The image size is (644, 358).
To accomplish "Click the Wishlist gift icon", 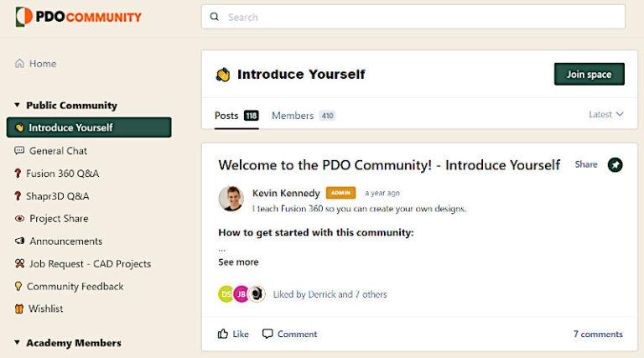I will tap(19, 309).
